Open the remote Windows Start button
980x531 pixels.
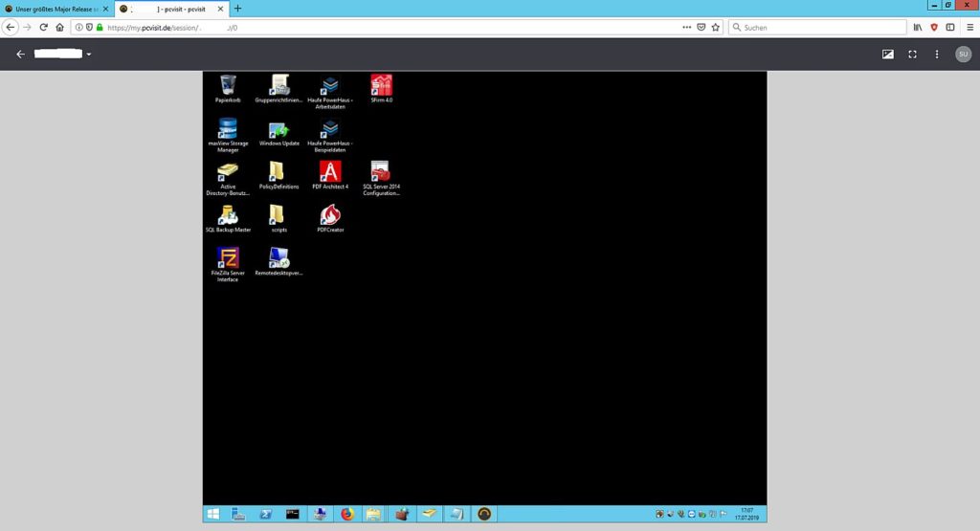pos(212,514)
